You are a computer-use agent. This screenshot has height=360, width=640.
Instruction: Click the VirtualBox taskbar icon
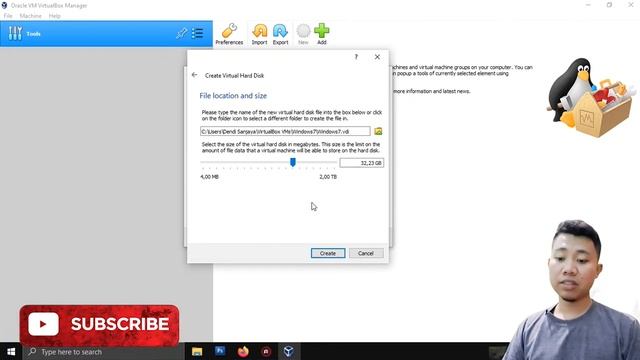(289, 351)
